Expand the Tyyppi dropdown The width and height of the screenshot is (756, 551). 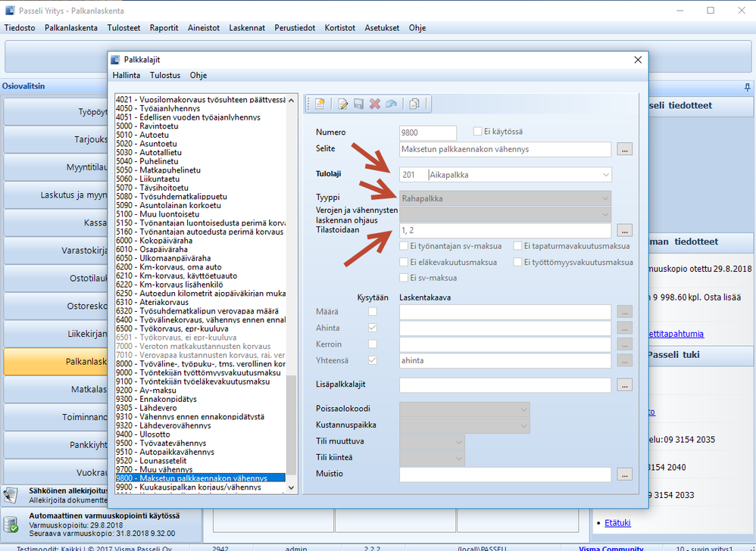point(605,198)
